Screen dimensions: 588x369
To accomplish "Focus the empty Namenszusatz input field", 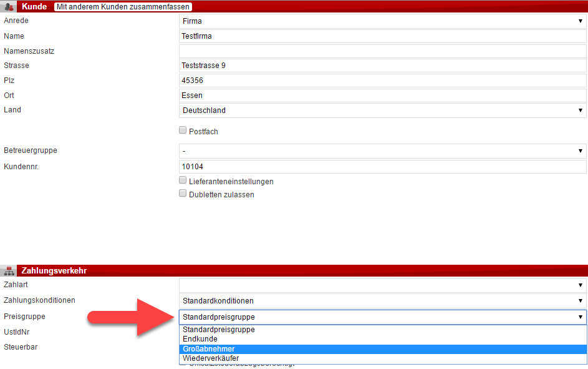I will [x=382, y=51].
